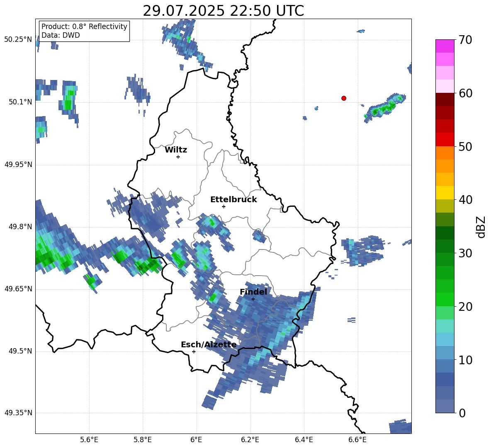Click the 6.4°E longitude label
Image resolution: width=491 pixels, height=448 pixels.
pyautogui.click(x=304, y=440)
